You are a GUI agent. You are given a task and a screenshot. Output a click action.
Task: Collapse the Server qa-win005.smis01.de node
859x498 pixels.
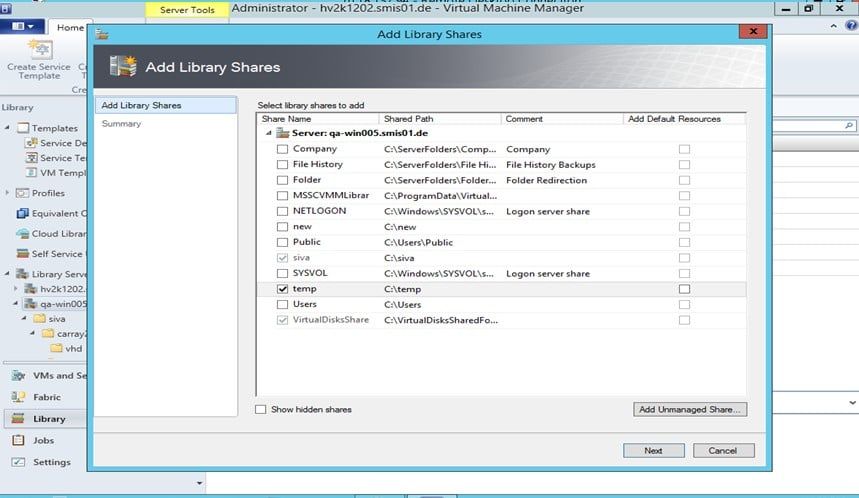268,133
